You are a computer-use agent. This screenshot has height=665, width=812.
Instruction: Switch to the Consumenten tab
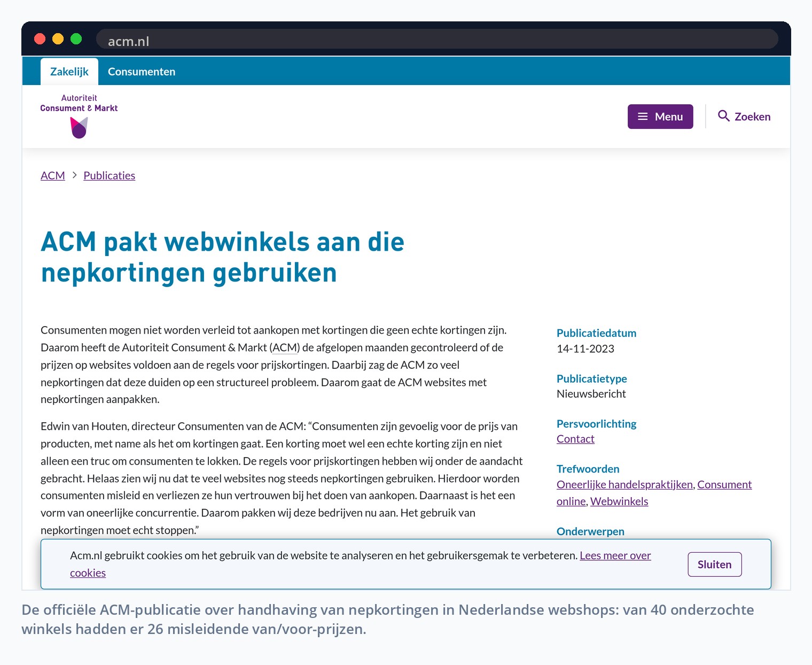coord(142,72)
